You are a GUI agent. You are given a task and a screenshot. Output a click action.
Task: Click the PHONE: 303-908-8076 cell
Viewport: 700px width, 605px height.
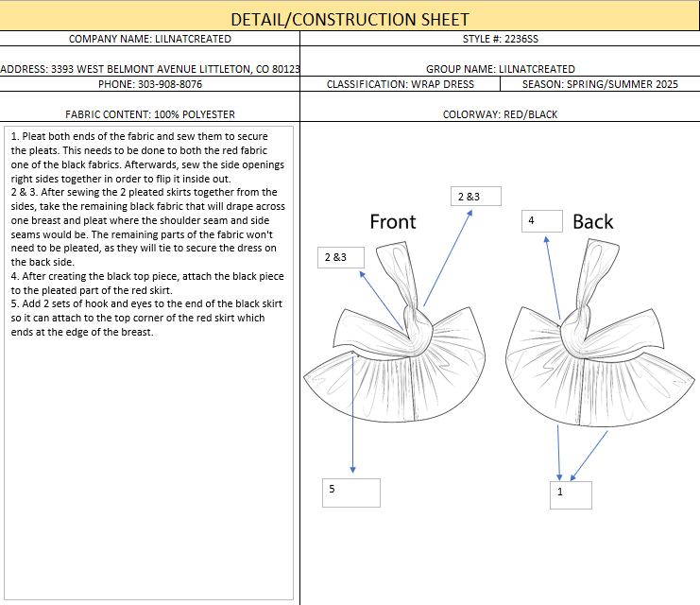150,84
